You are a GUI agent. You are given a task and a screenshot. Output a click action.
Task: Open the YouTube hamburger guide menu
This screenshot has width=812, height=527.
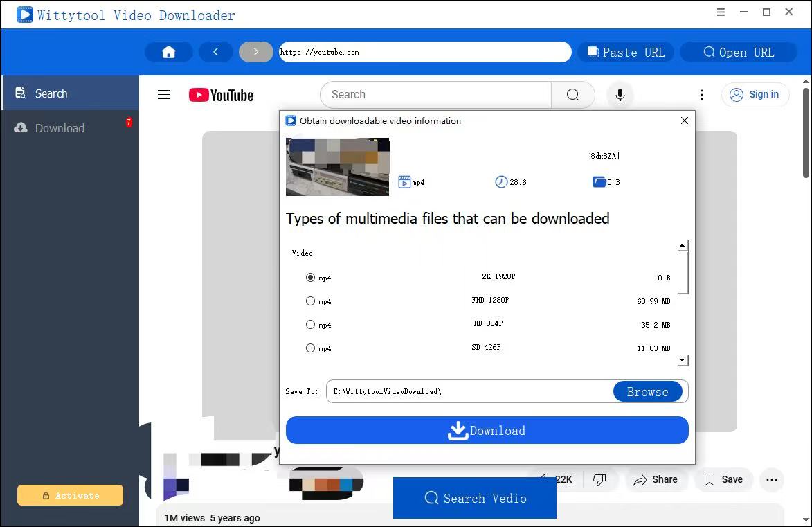coord(164,95)
